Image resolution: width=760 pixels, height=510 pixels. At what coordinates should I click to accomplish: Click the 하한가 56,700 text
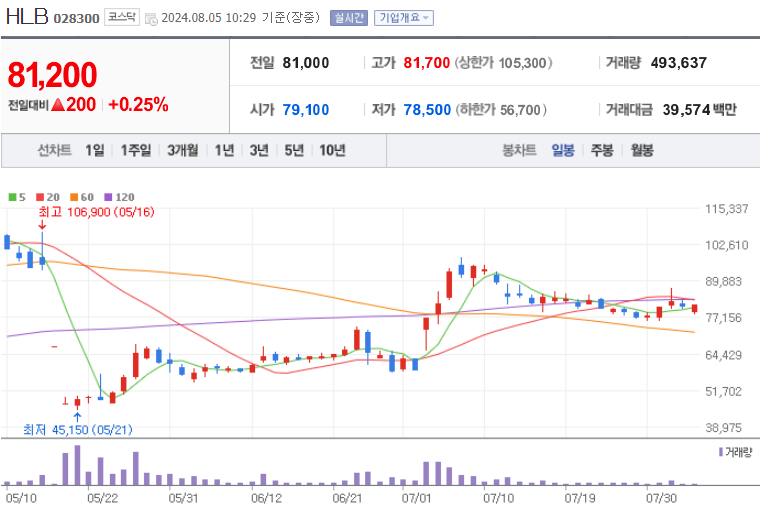pyautogui.click(x=501, y=110)
